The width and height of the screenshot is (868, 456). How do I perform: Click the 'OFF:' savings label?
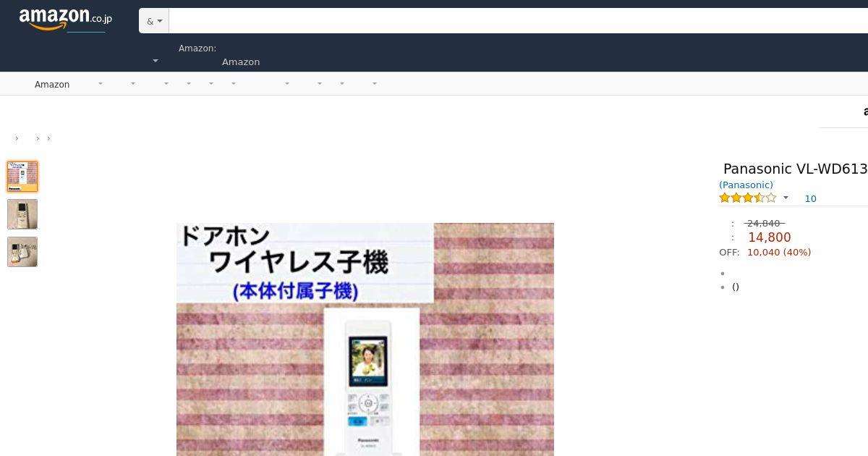click(729, 252)
